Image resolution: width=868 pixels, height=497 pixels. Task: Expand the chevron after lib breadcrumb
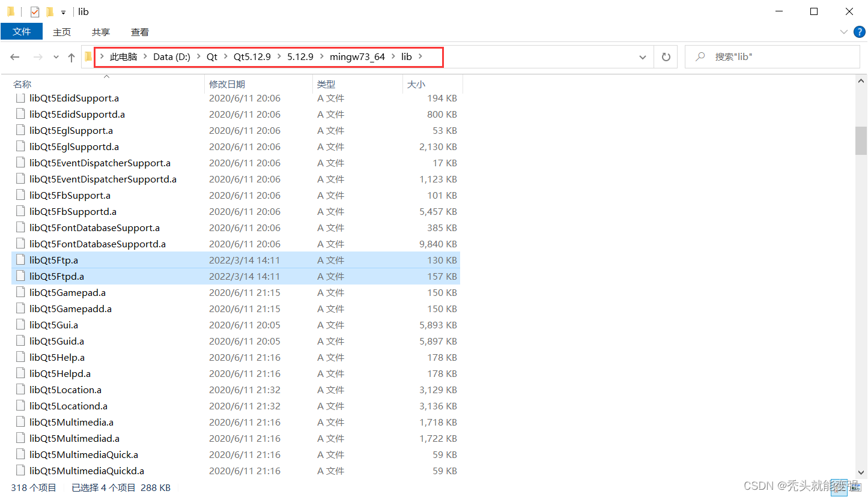click(x=420, y=57)
